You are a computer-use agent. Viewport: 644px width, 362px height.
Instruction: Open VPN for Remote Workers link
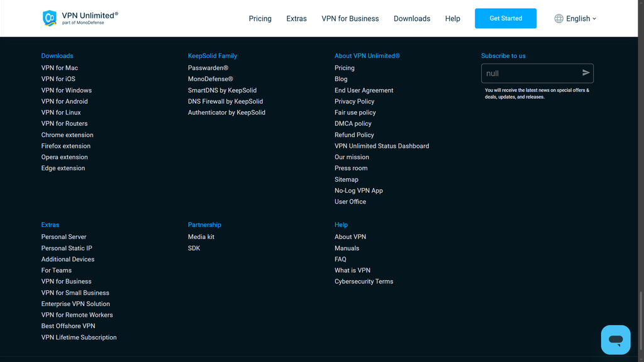tap(77, 315)
